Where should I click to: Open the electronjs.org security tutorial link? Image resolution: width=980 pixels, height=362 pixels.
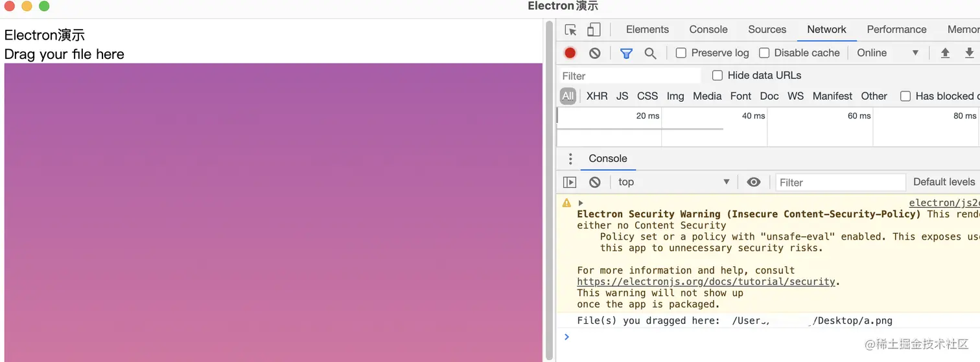(x=706, y=282)
